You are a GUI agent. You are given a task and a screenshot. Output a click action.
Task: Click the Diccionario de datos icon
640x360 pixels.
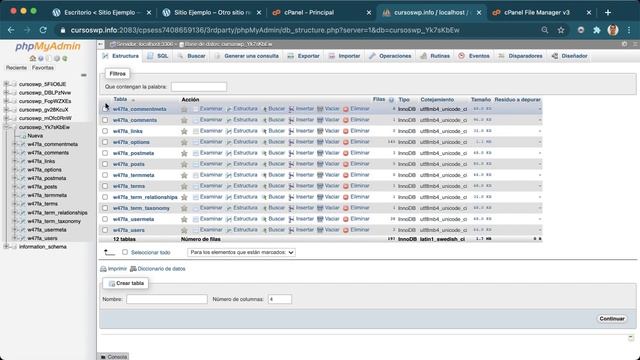point(133,269)
